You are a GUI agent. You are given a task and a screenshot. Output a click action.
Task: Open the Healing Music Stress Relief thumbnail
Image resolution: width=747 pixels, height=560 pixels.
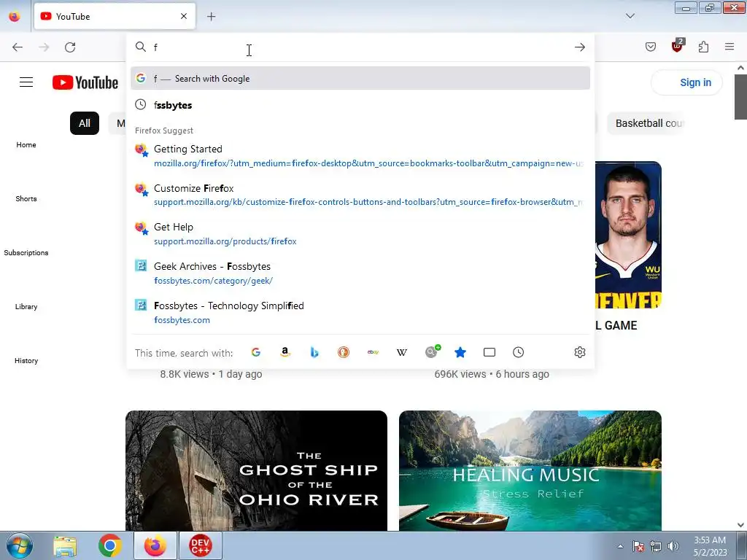click(x=530, y=470)
